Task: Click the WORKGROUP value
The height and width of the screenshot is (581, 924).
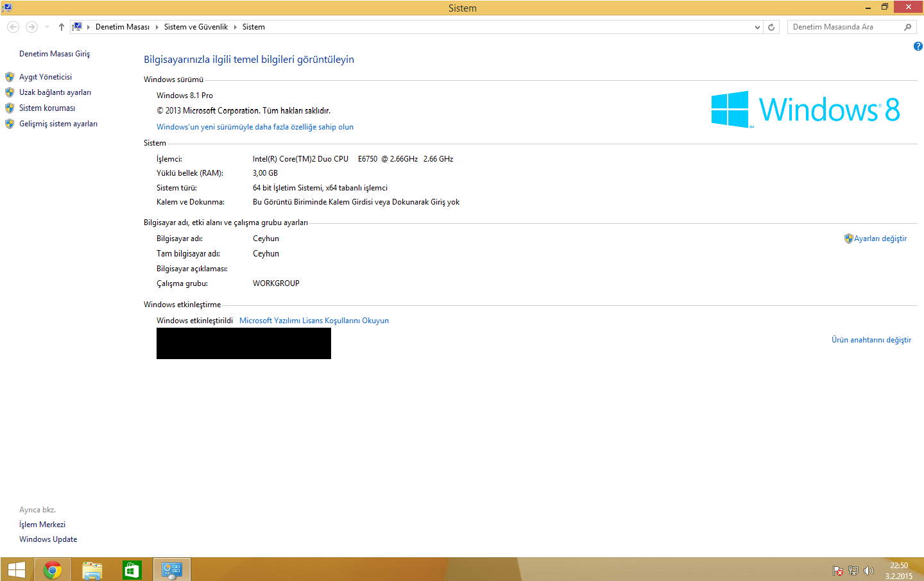Action: tap(276, 283)
